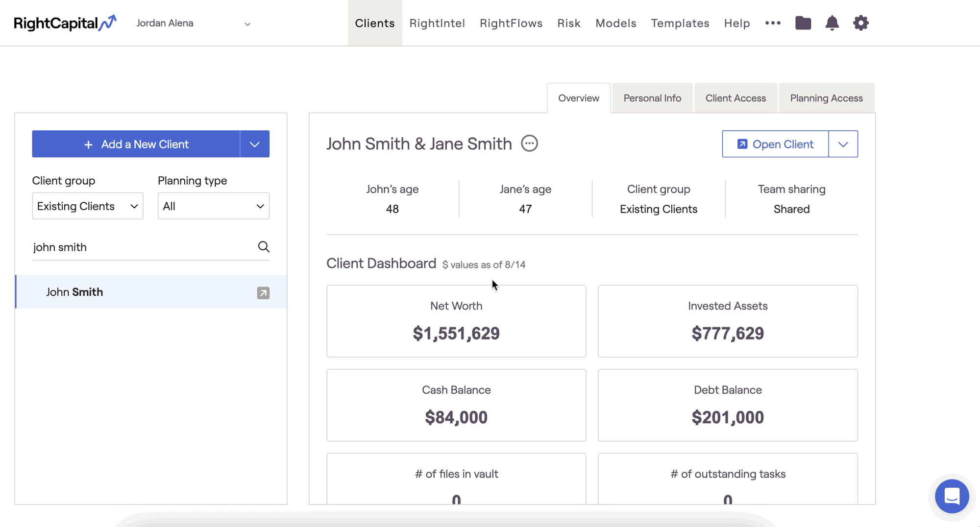Click the Net Worth card

tap(456, 321)
